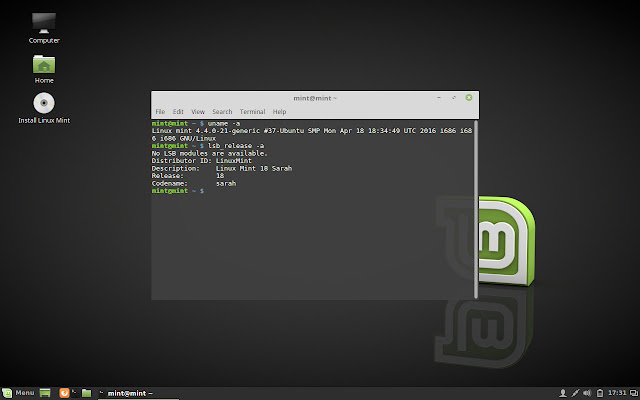
Task: Open the terminal Help menu
Action: tap(279, 111)
